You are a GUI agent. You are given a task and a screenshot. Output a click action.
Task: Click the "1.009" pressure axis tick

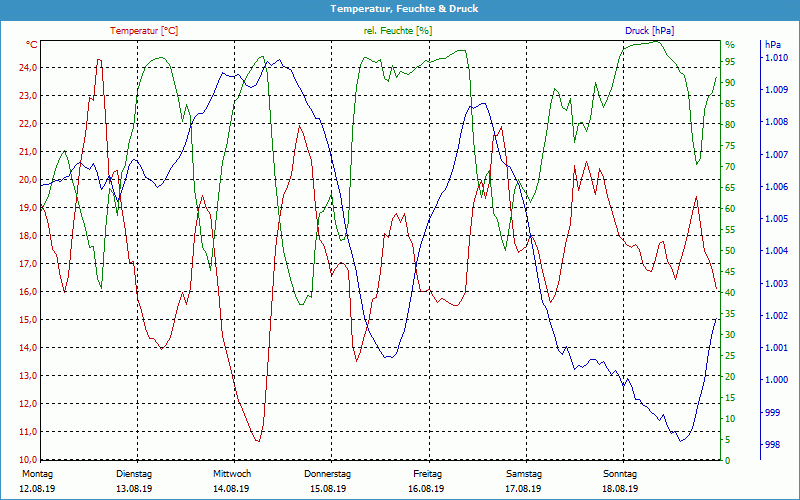(776, 90)
